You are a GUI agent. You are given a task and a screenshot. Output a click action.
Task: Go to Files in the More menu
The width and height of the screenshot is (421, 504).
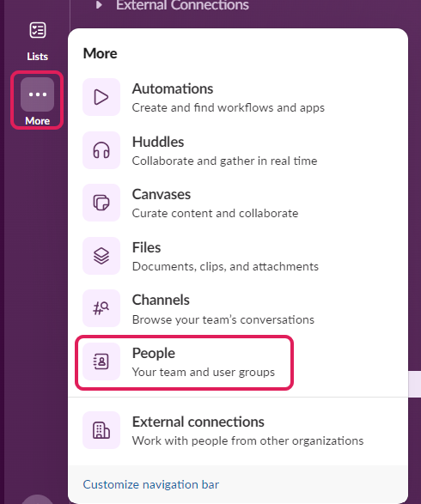(x=146, y=247)
